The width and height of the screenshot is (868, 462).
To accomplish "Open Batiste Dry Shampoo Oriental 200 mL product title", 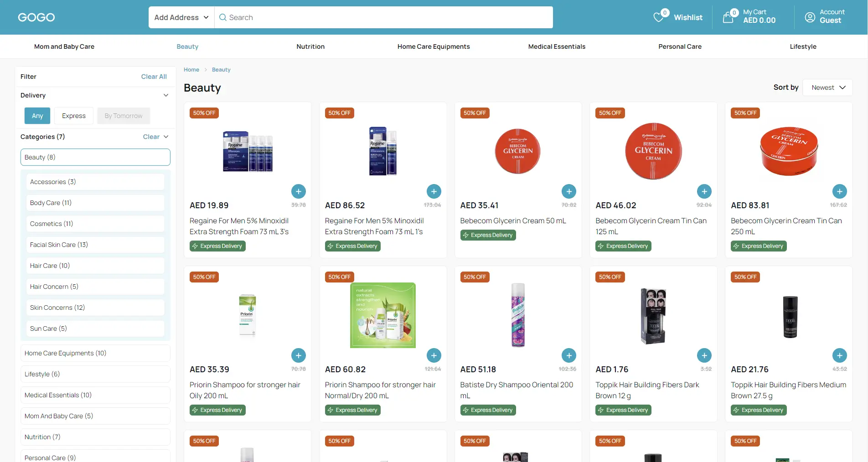I will [x=517, y=390].
